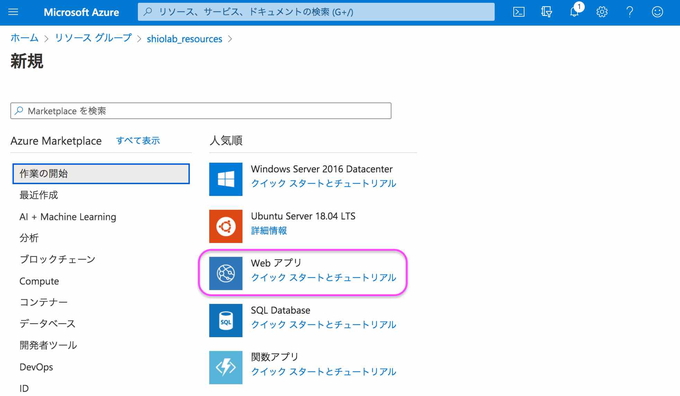
Task: Select AI + Machine Learning category
Action: [x=68, y=216]
